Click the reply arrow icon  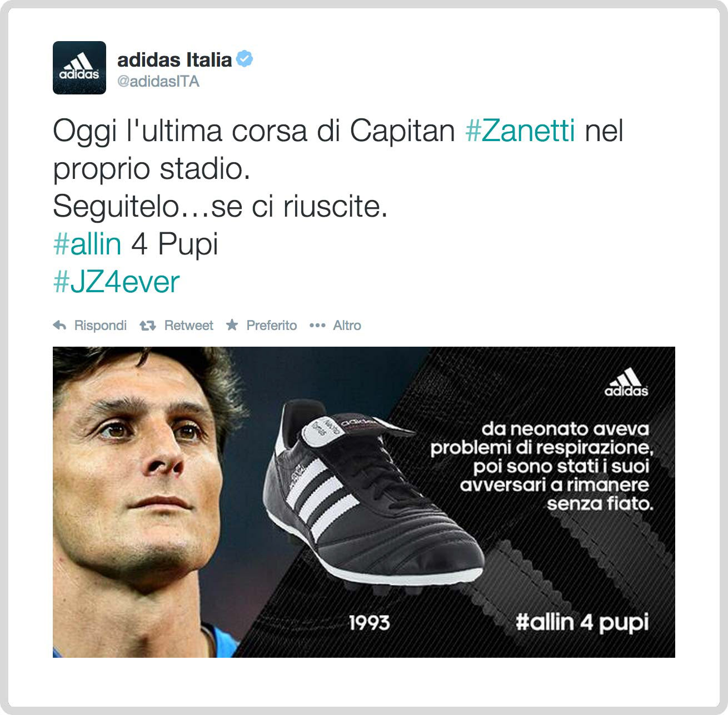point(59,326)
